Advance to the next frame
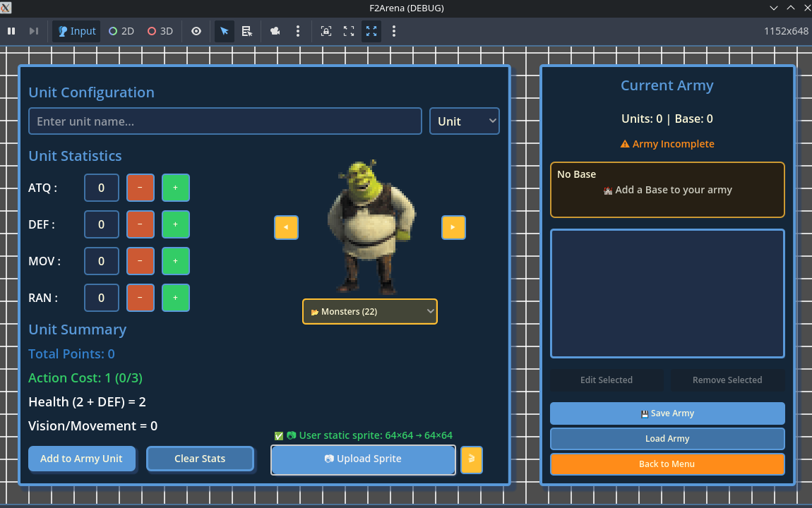 click(x=34, y=31)
